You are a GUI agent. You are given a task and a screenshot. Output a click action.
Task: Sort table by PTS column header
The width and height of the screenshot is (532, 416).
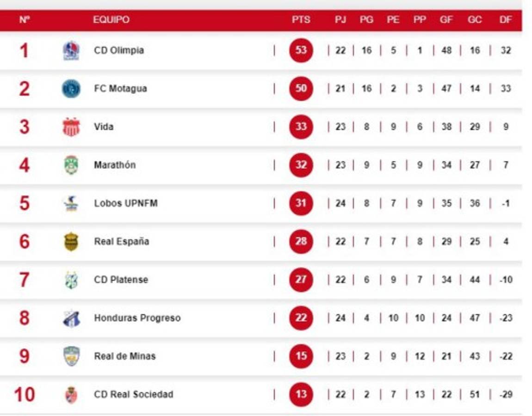[301, 20]
